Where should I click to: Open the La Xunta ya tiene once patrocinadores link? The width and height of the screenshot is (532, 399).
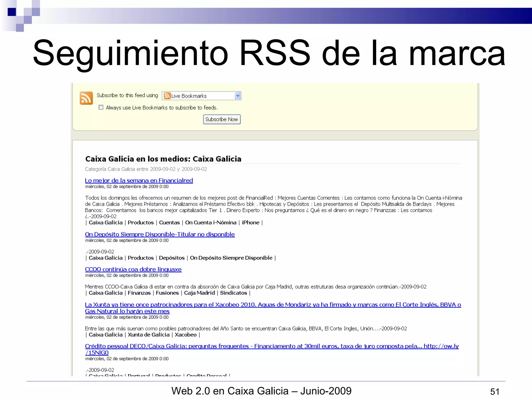tap(273, 308)
